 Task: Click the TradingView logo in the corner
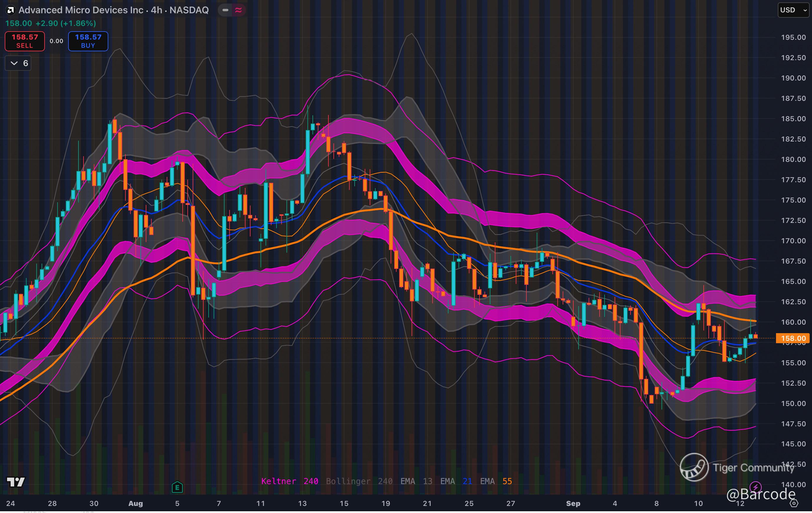click(16, 482)
